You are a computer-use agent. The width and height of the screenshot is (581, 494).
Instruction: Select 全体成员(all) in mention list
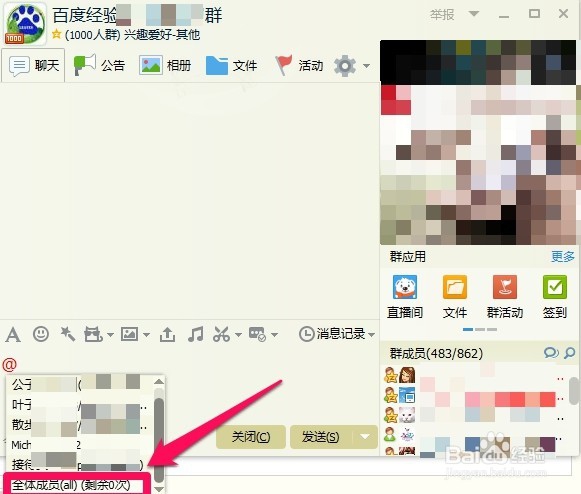tap(77, 485)
